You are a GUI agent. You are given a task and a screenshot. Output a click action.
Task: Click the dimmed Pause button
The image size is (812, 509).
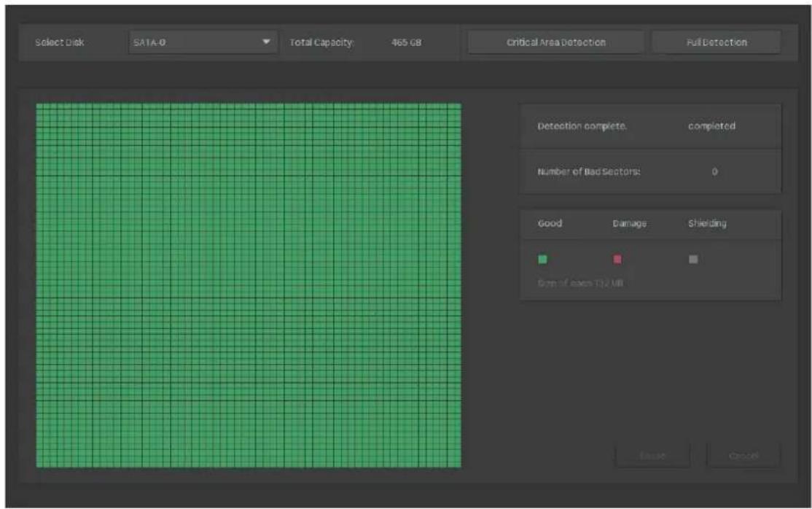pos(652,455)
